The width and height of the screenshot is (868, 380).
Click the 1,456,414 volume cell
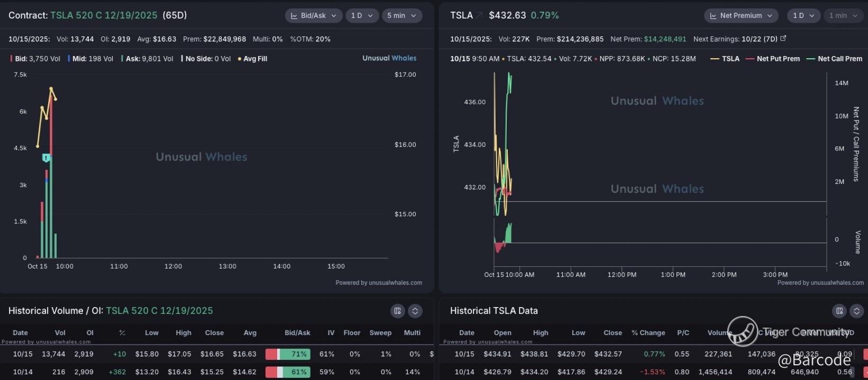coord(715,372)
